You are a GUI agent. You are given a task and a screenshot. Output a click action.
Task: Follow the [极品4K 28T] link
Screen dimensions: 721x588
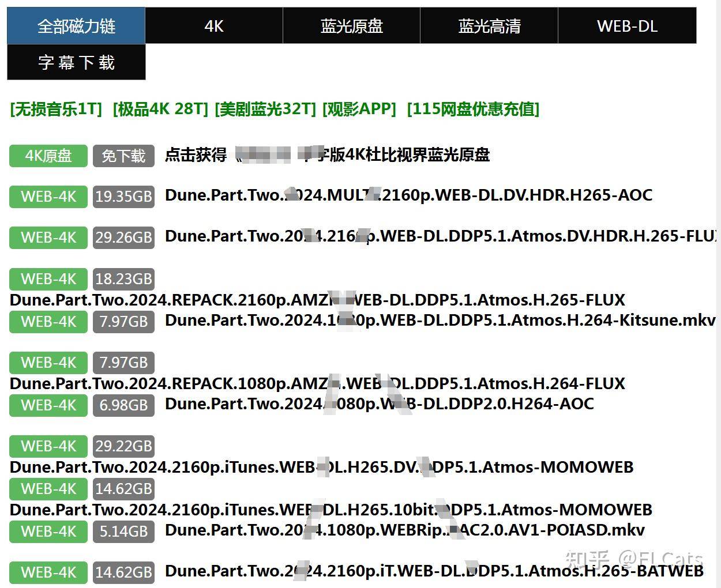click(x=160, y=109)
